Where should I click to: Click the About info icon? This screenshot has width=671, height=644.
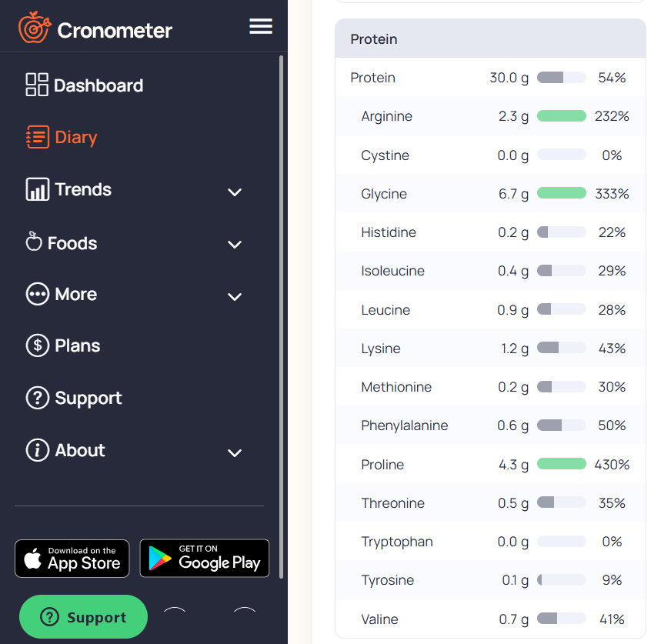coord(37,450)
